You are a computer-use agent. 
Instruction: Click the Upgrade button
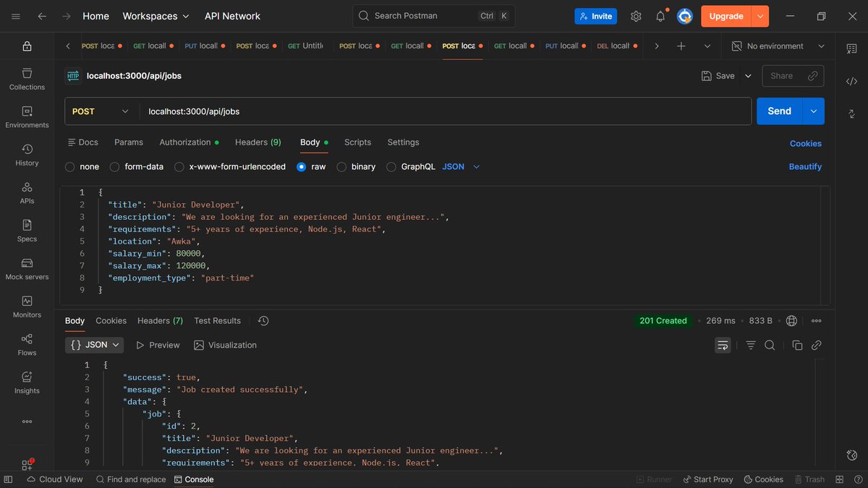pyautogui.click(x=726, y=16)
